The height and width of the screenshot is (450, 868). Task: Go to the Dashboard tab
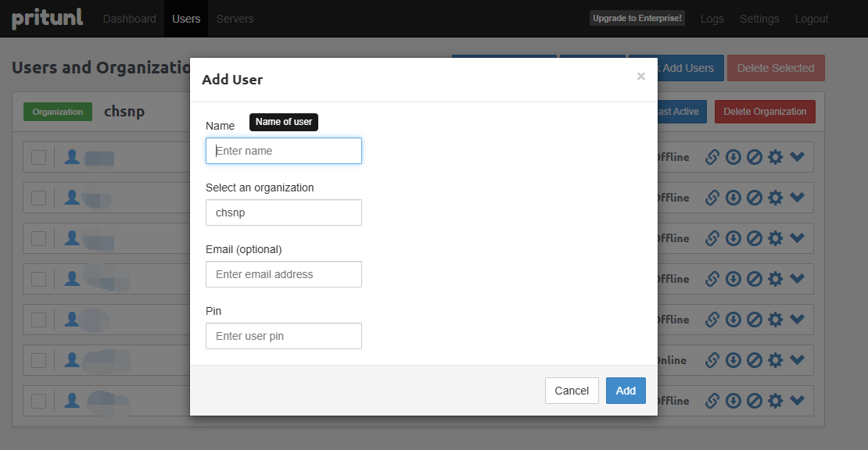point(129,19)
